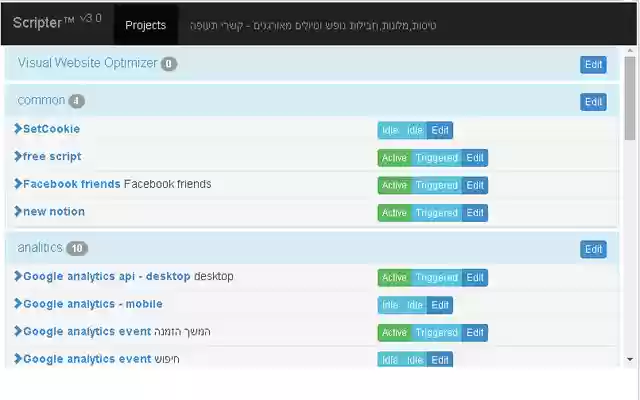Click the scrollbar up arrow

pyautogui.click(x=630, y=51)
